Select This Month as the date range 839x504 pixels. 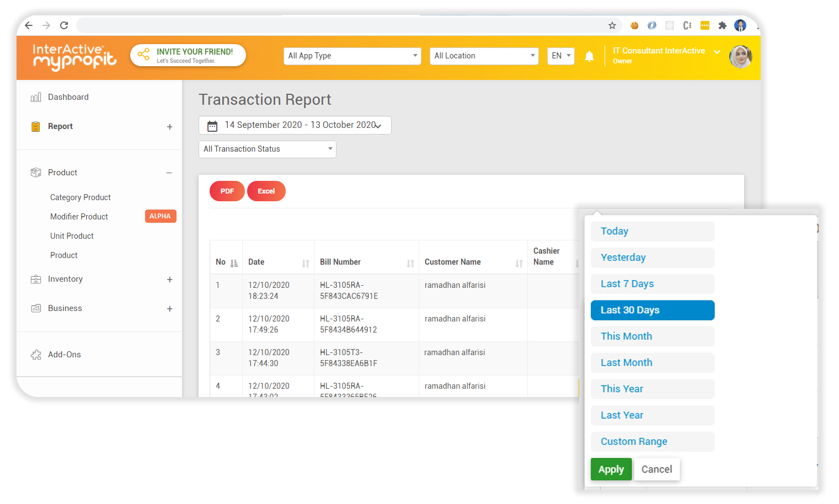pos(652,336)
